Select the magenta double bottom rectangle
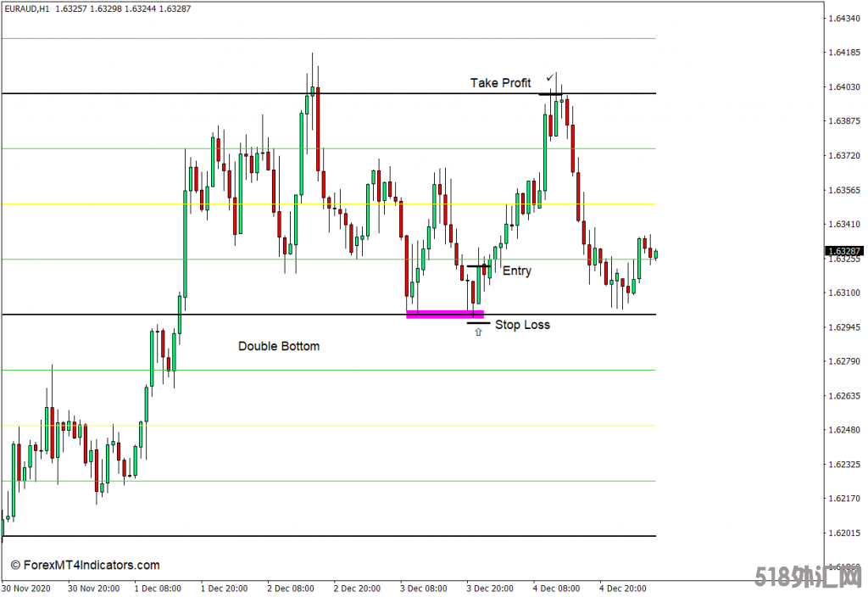This screenshot has width=868, height=597. (445, 315)
